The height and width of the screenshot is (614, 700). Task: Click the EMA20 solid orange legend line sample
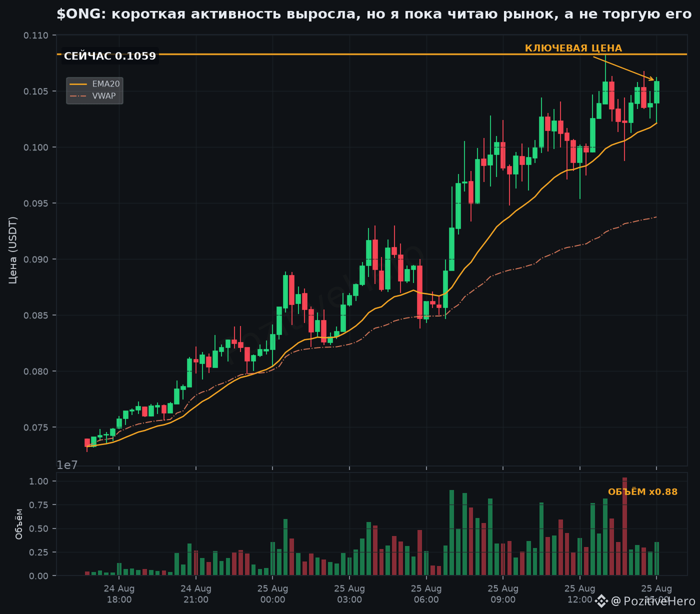click(x=78, y=84)
